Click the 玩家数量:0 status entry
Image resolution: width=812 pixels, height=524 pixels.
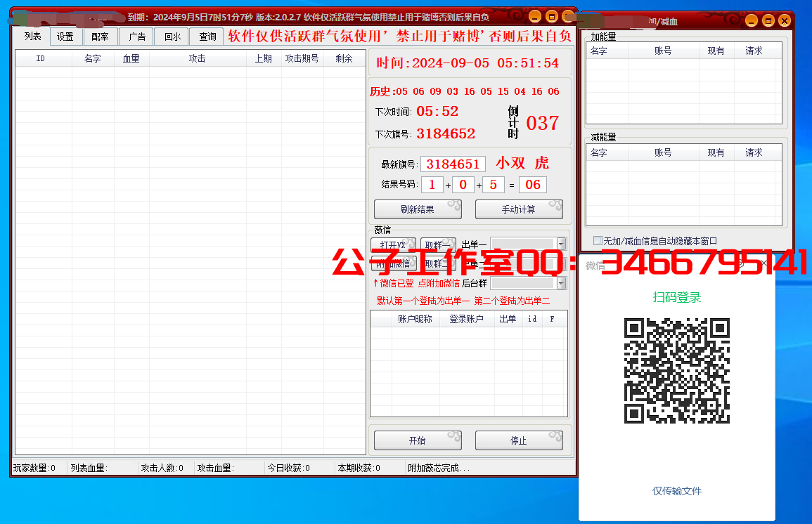coord(34,468)
